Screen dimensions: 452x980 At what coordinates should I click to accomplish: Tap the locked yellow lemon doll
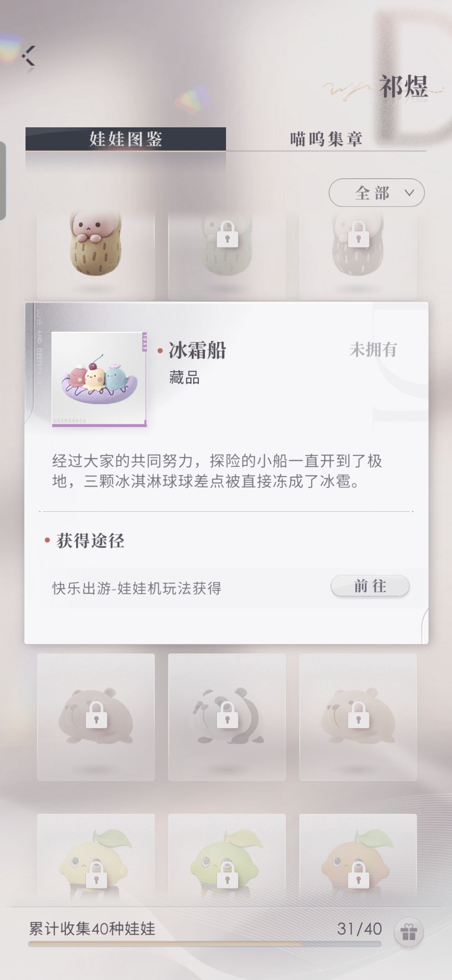pyautogui.click(x=96, y=859)
